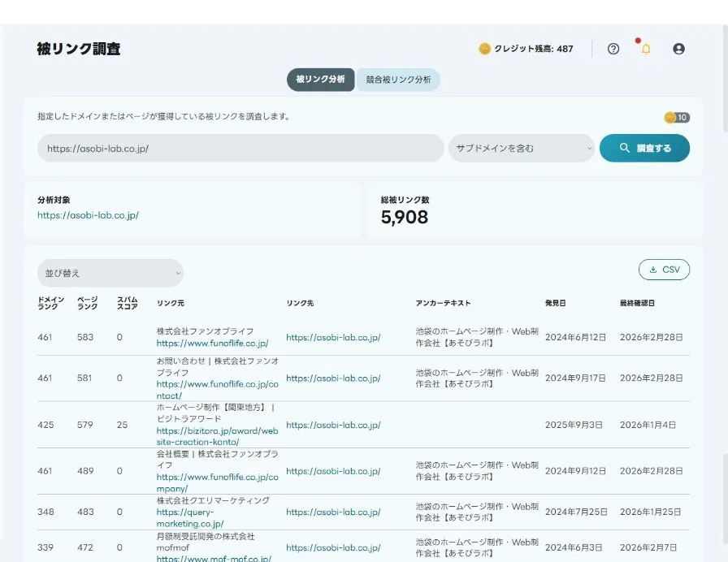The image size is (728, 562).
Task: Open the 分析対象 asobi-lab.co.jp link
Action: point(89,215)
